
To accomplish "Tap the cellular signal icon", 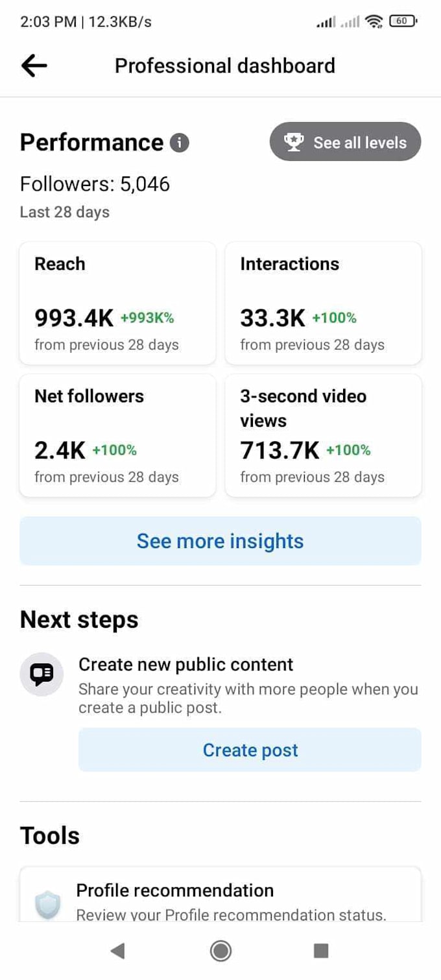I will (323, 20).
